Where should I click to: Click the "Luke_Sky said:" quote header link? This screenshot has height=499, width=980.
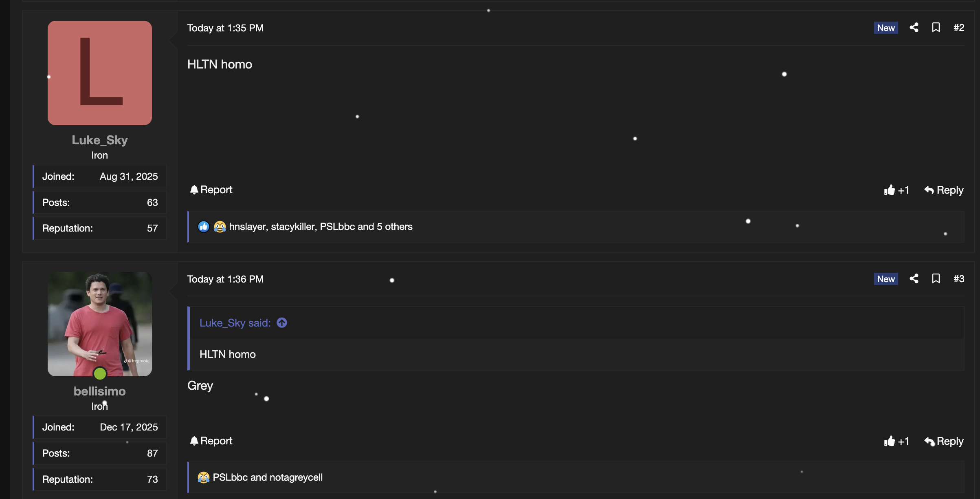coord(235,323)
